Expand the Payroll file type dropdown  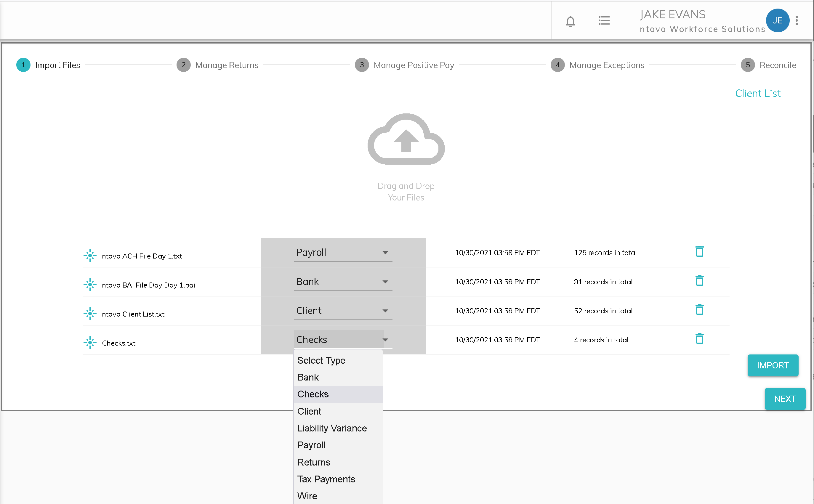[342, 253]
